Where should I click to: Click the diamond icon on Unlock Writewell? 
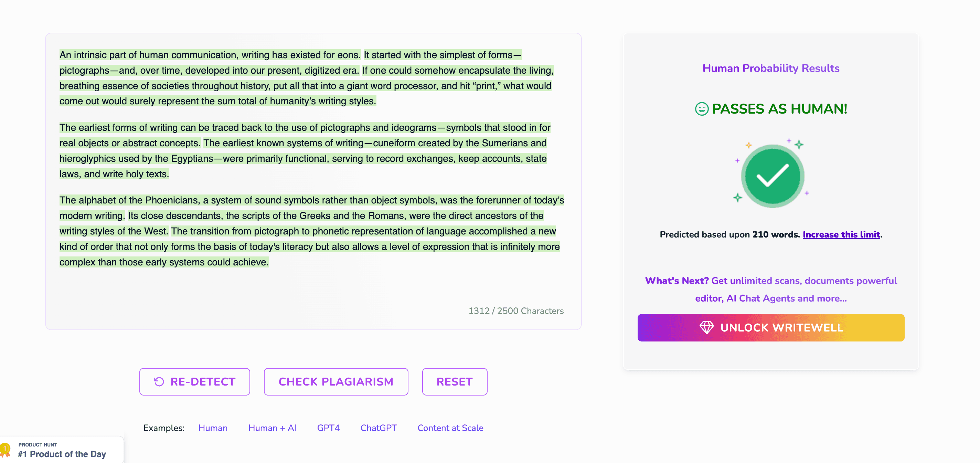(x=706, y=328)
